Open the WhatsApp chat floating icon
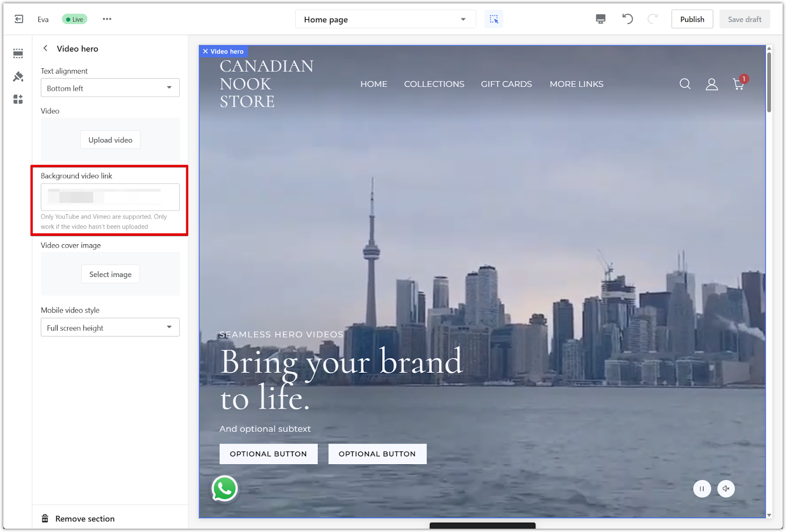Image resolution: width=786 pixels, height=532 pixels. (x=225, y=489)
